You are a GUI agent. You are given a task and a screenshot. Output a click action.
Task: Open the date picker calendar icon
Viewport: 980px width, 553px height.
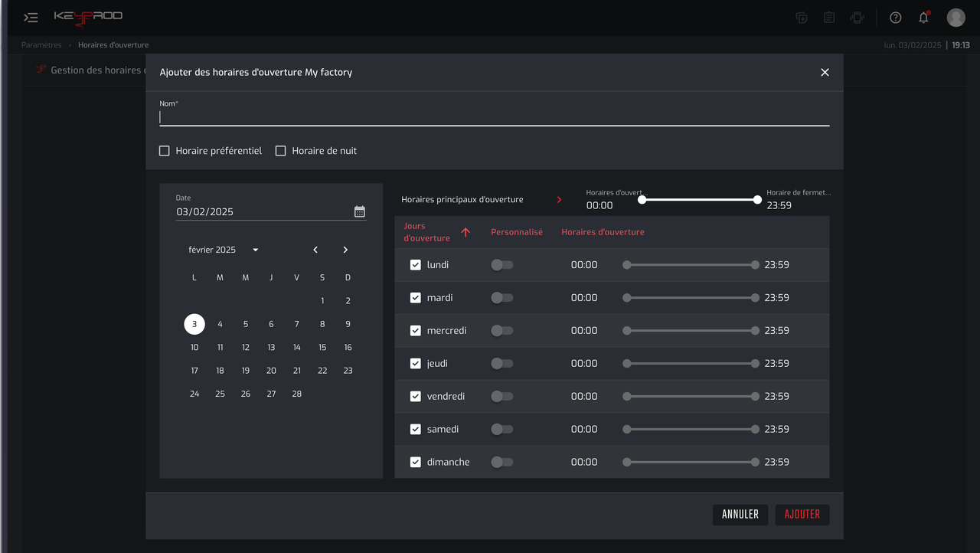(360, 211)
